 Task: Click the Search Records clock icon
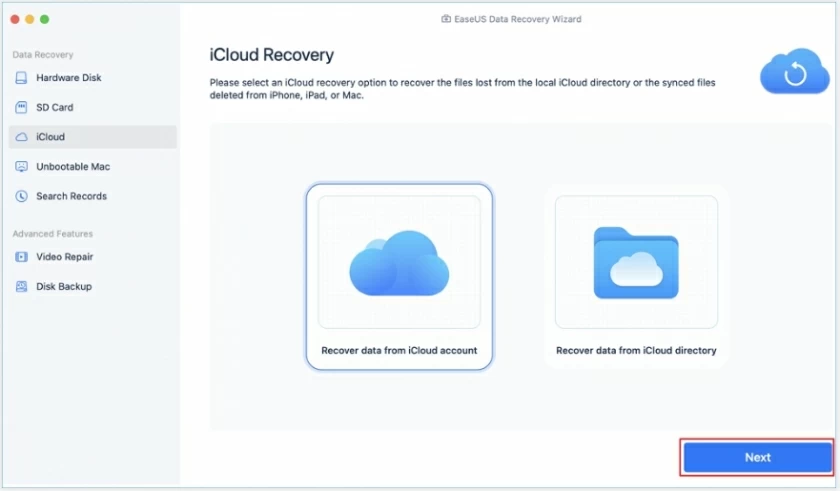coord(21,197)
